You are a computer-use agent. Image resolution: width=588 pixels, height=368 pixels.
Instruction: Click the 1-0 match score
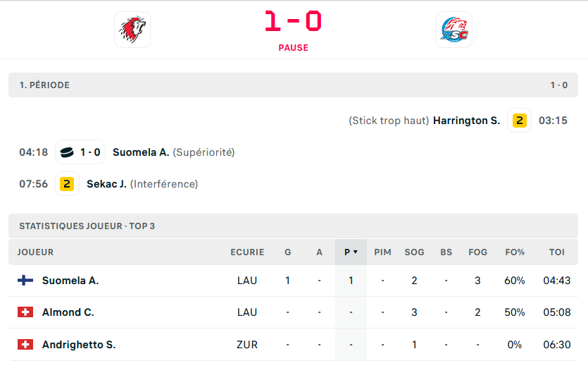pos(293,21)
